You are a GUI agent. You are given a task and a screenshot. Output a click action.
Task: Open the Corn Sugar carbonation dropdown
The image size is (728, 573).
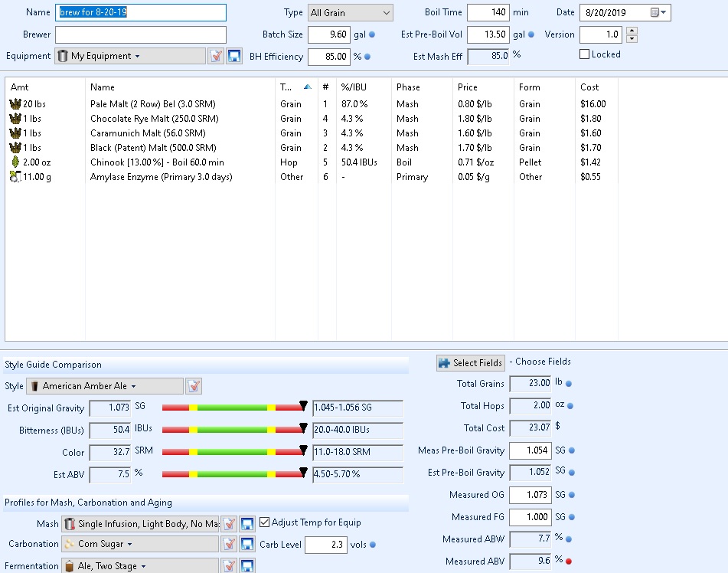[140, 544]
